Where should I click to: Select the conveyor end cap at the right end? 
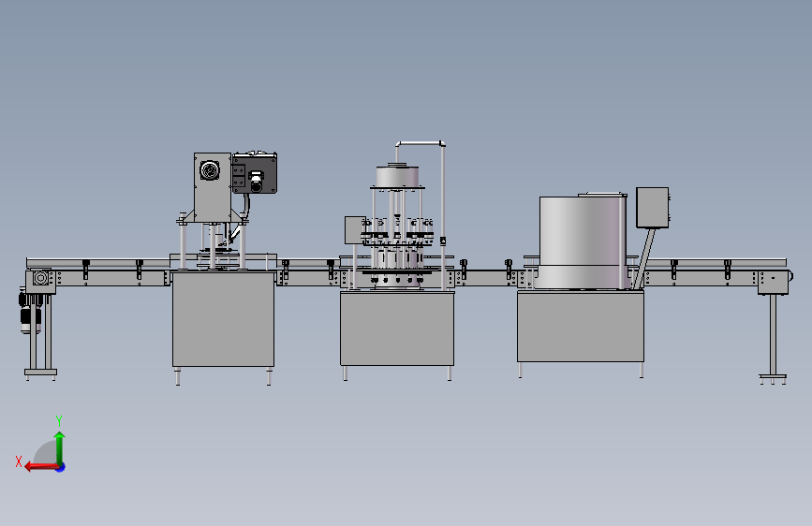click(775, 282)
